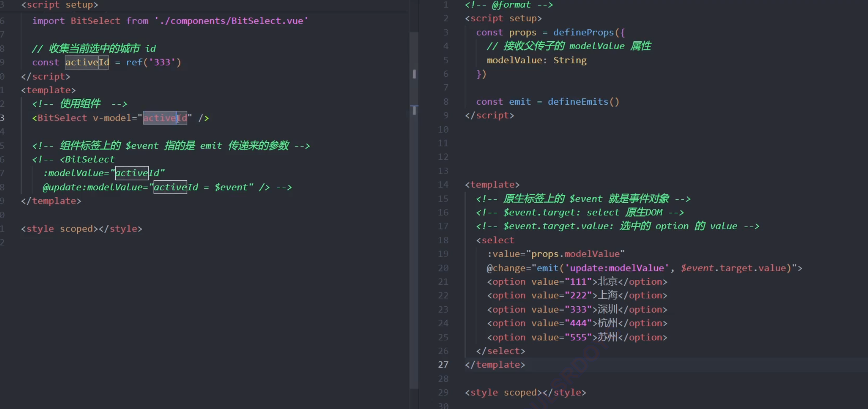Click the option value="333" 深圳 line
Viewport: 868px width, 409px height.
(x=577, y=310)
